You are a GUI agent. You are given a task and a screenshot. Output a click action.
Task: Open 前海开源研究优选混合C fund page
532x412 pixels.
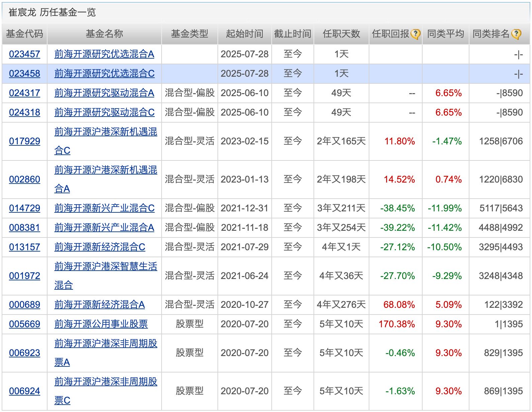pyautogui.click(x=104, y=73)
